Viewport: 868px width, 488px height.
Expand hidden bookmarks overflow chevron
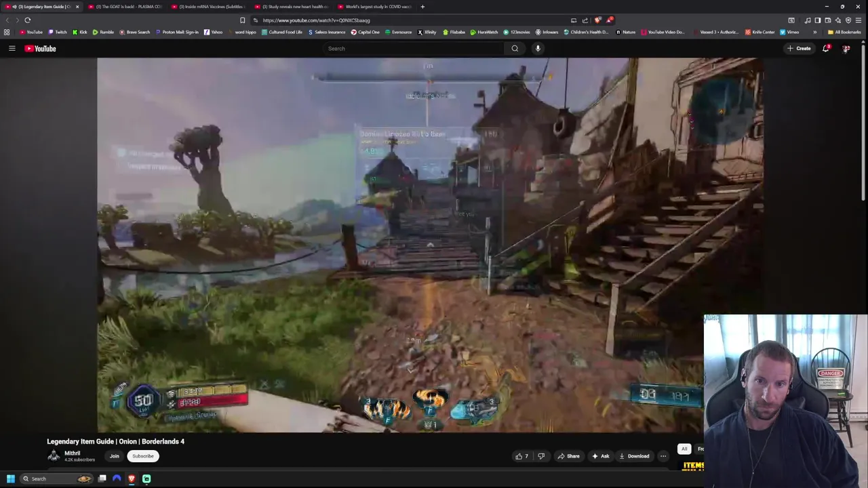pos(815,32)
